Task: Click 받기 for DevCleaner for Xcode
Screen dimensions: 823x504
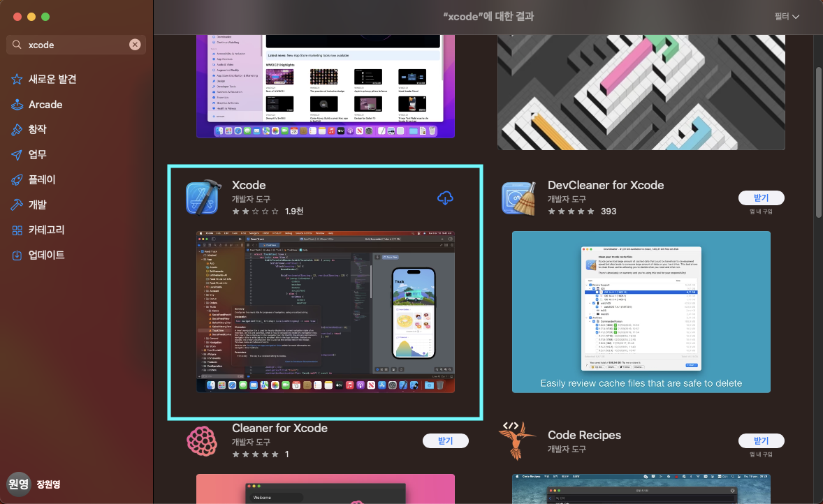Action: pos(761,198)
